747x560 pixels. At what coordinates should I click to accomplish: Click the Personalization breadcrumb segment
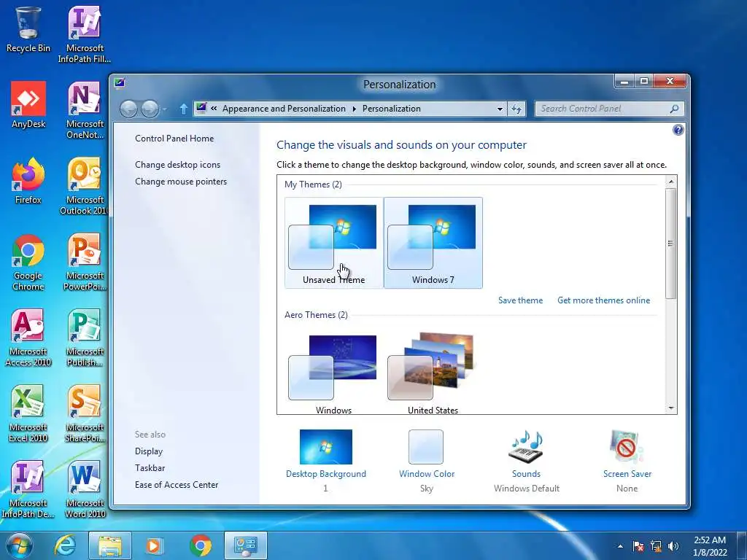pos(392,109)
